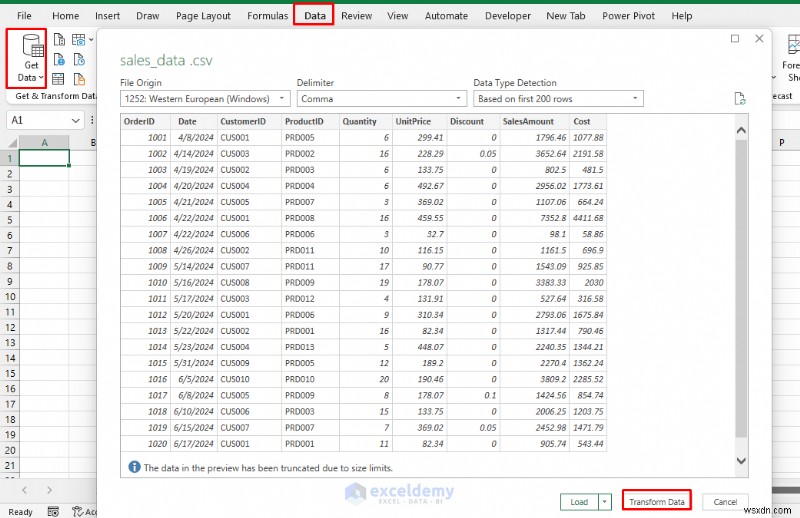Click the OrderID cell 1020
The image size is (800, 518).
click(x=145, y=443)
